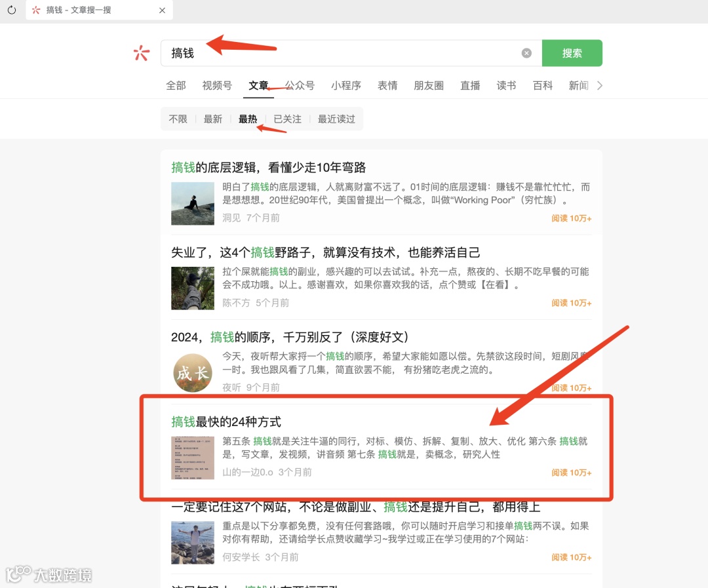Click the summary starting 重点是以下分享都免费
The height and width of the screenshot is (588, 708).
coord(406,532)
